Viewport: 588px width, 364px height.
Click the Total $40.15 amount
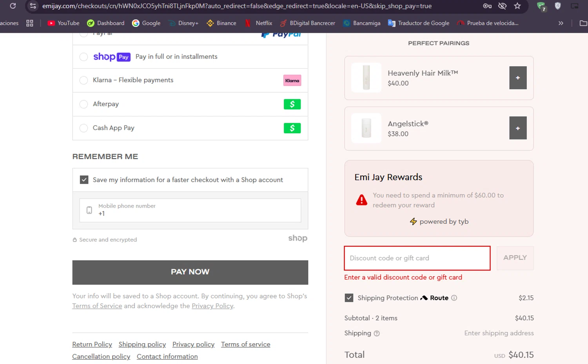[521, 355]
